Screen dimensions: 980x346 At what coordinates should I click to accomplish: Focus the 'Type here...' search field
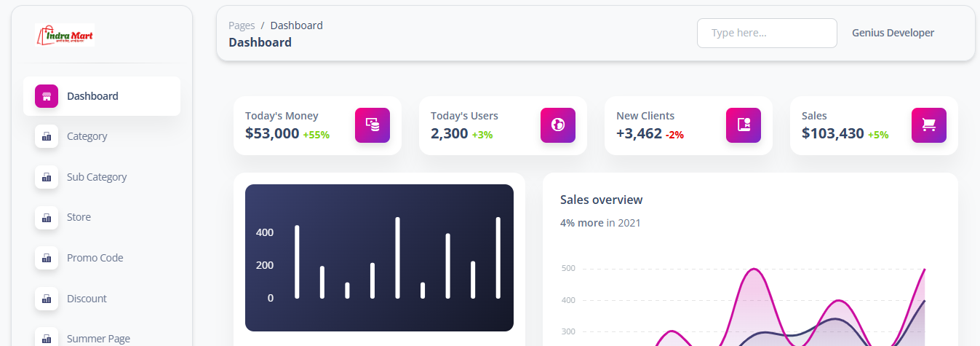tap(767, 33)
